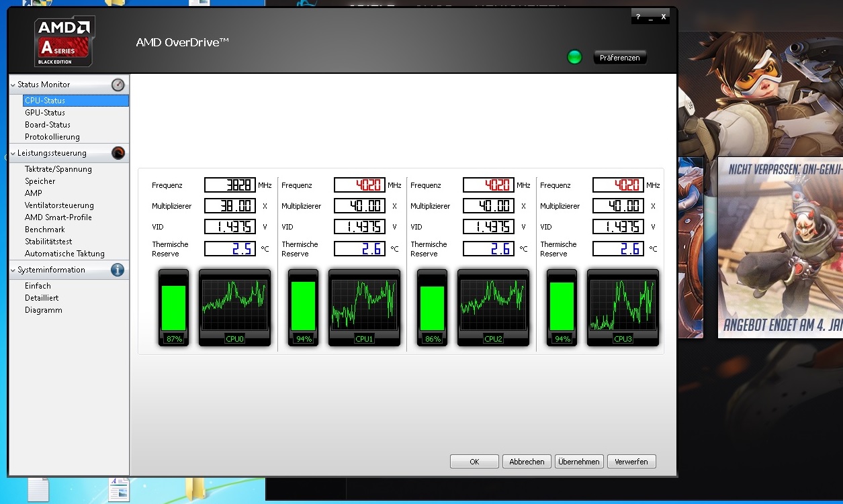Viewport: 843px width, 504px height.
Task: Click the CPU3 usage graph
Action: click(623, 308)
